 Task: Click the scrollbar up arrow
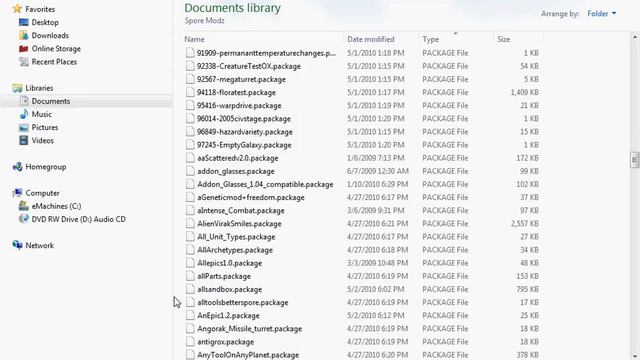click(635, 37)
